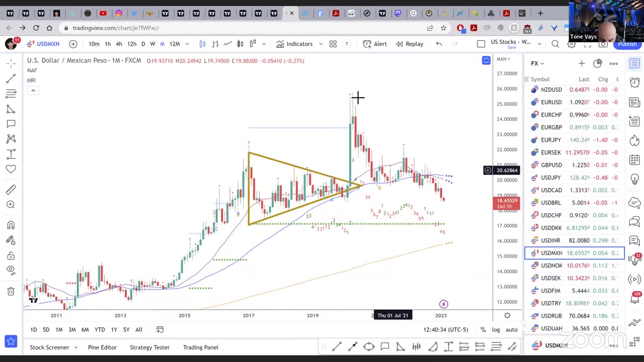Toggle percent scale mode
Viewport: 644px width, 362px height.
pos(483,330)
